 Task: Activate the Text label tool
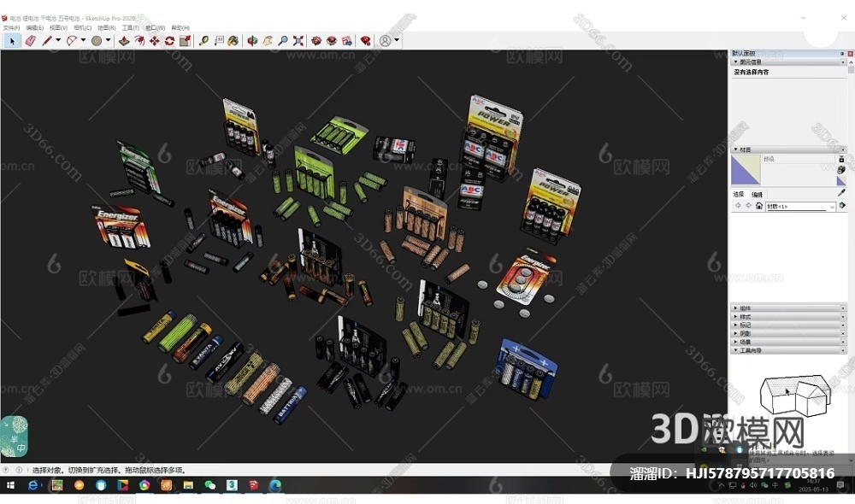pos(219,41)
